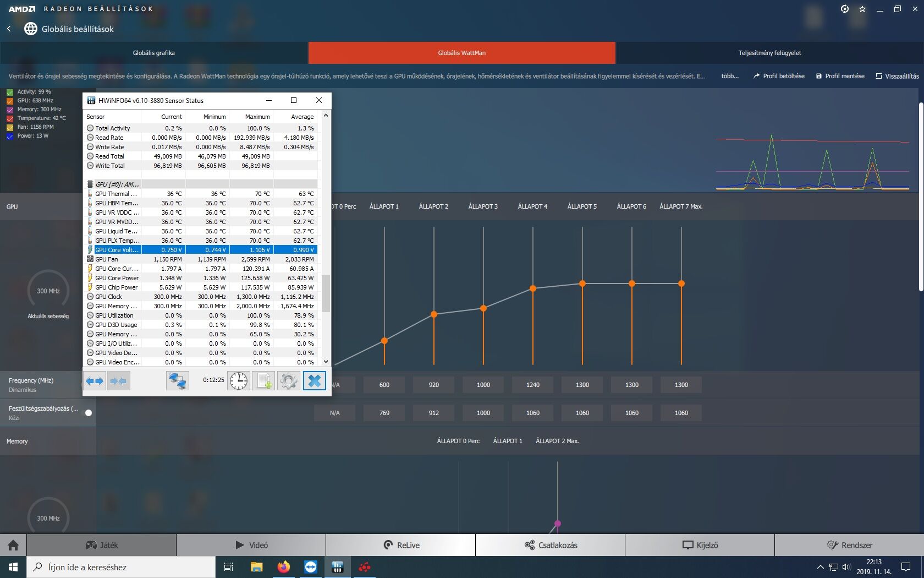Switch to HWiNFO taskbar icon
Image resolution: width=924 pixels, height=578 pixels.
pos(338,567)
